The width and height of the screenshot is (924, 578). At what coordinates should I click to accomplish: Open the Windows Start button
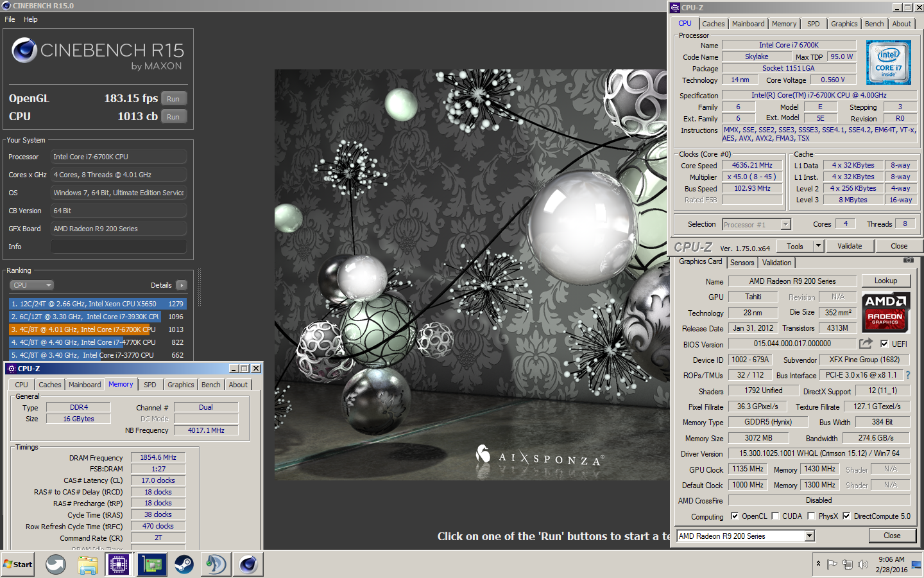coord(18,565)
